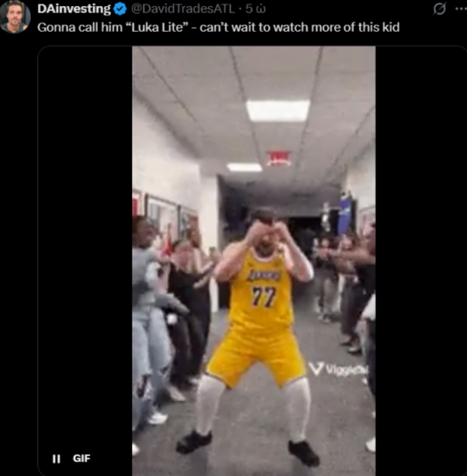Click the GIF label badge

[82, 458]
